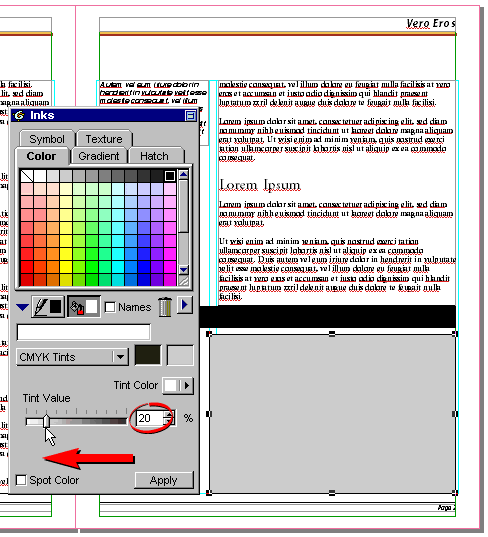488x537 pixels.
Task: Decrease tint value with spinner down arrow
Action: pos(169,422)
